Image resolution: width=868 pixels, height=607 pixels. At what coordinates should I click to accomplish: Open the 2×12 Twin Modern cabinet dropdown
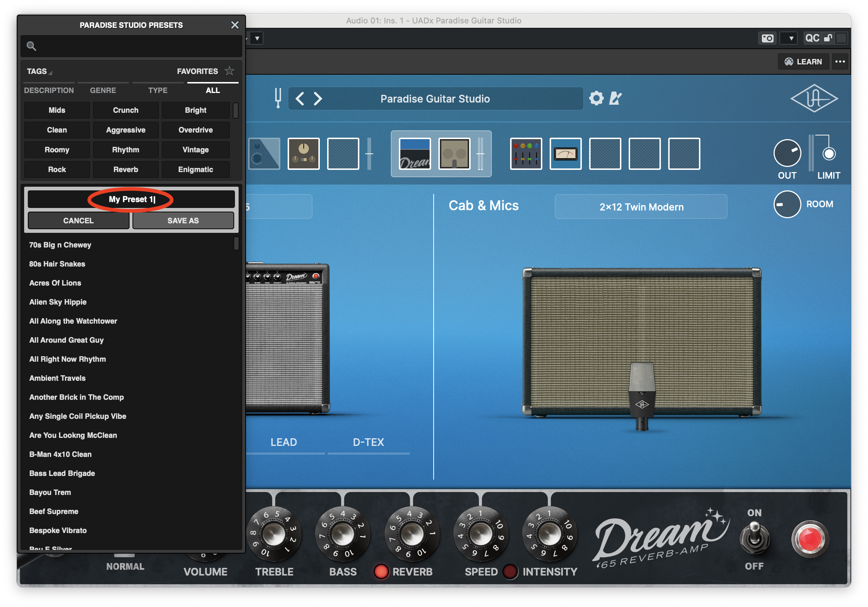641,207
